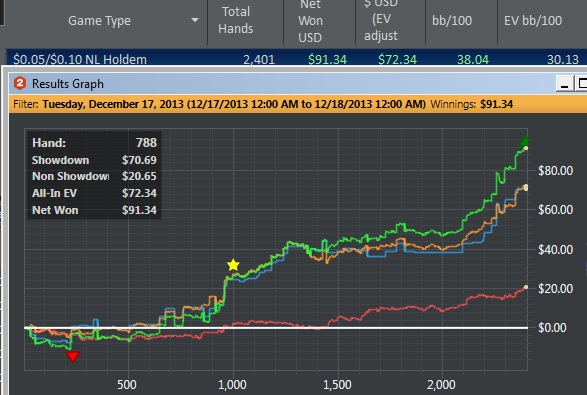Click the All-In EV $72.34 legend row
This screenshot has height=395, width=587.
94,193
